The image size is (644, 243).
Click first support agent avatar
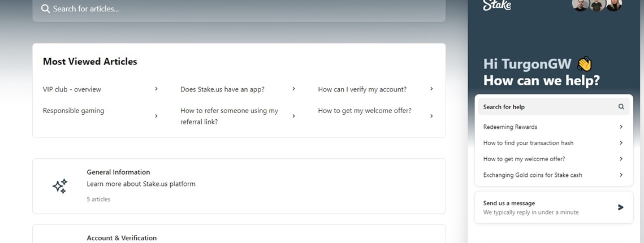tap(580, 4)
